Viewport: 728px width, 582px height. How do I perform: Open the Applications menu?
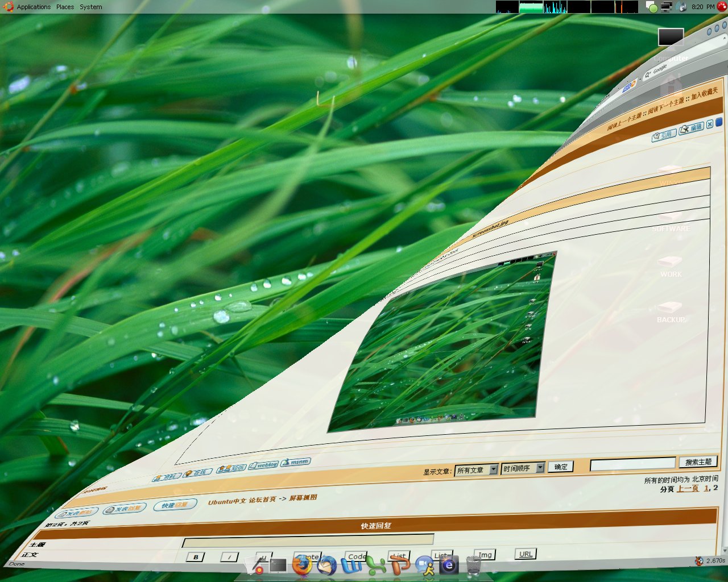tap(34, 7)
